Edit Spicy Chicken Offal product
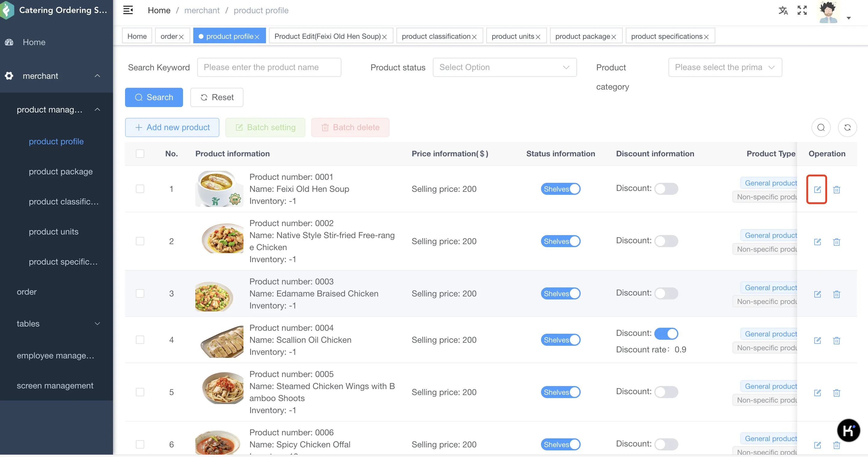 point(817,445)
